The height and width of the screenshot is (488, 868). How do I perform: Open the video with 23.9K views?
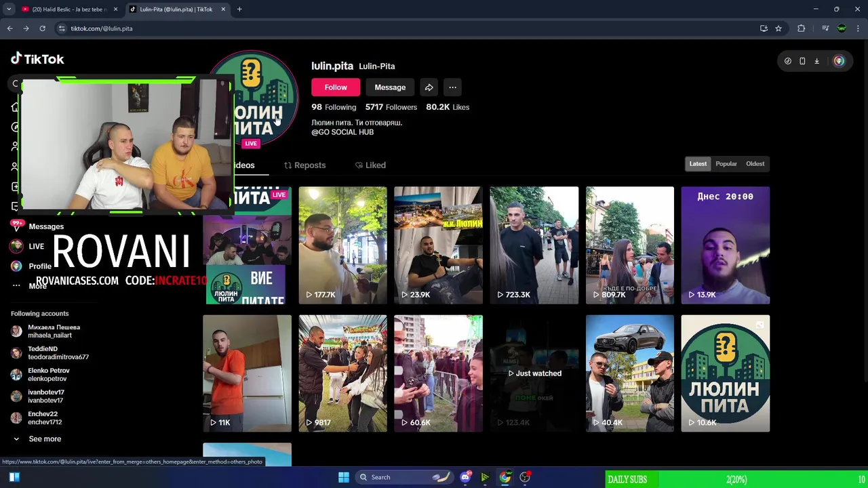click(438, 245)
